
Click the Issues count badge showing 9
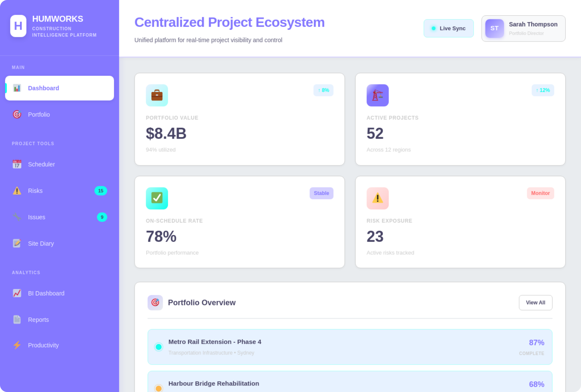coord(102,217)
